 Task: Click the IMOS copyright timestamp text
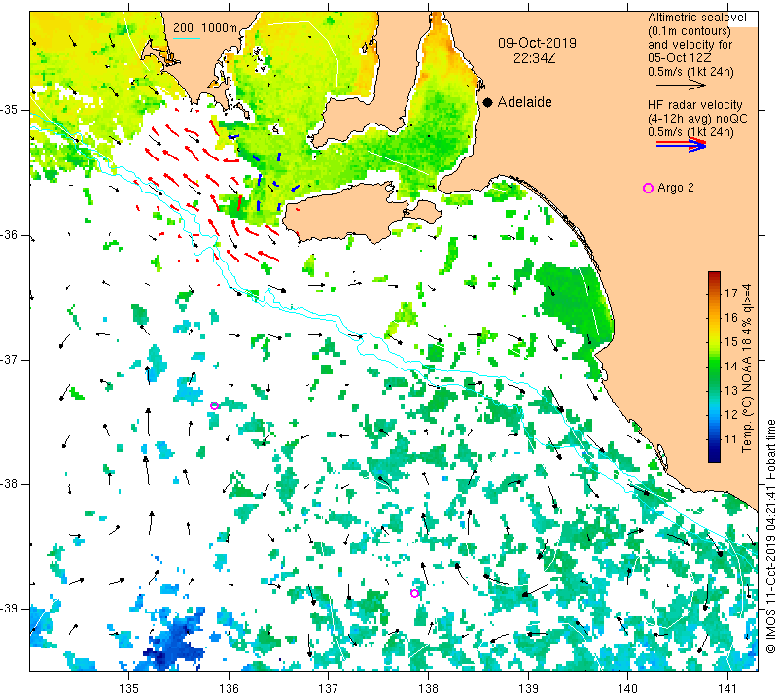tap(770, 536)
